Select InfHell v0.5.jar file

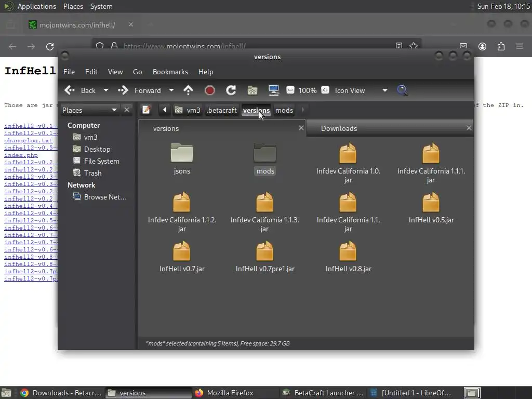(x=431, y=208)
